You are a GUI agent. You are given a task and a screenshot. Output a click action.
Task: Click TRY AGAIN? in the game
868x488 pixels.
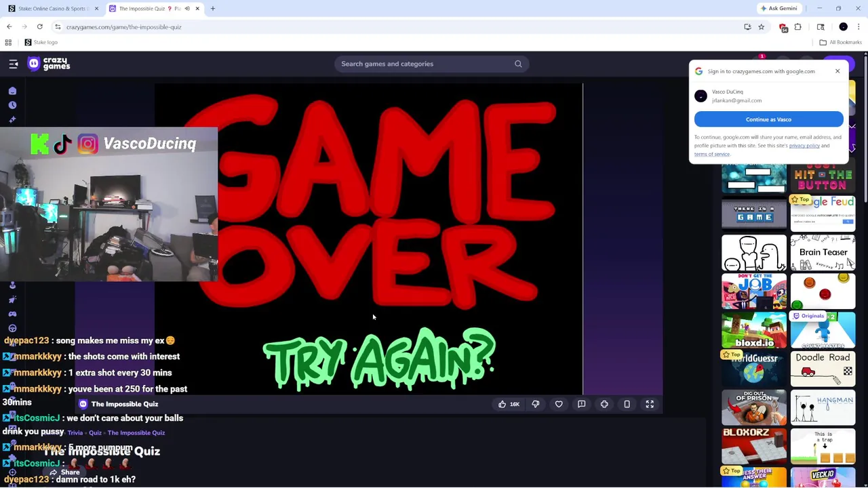379,359
